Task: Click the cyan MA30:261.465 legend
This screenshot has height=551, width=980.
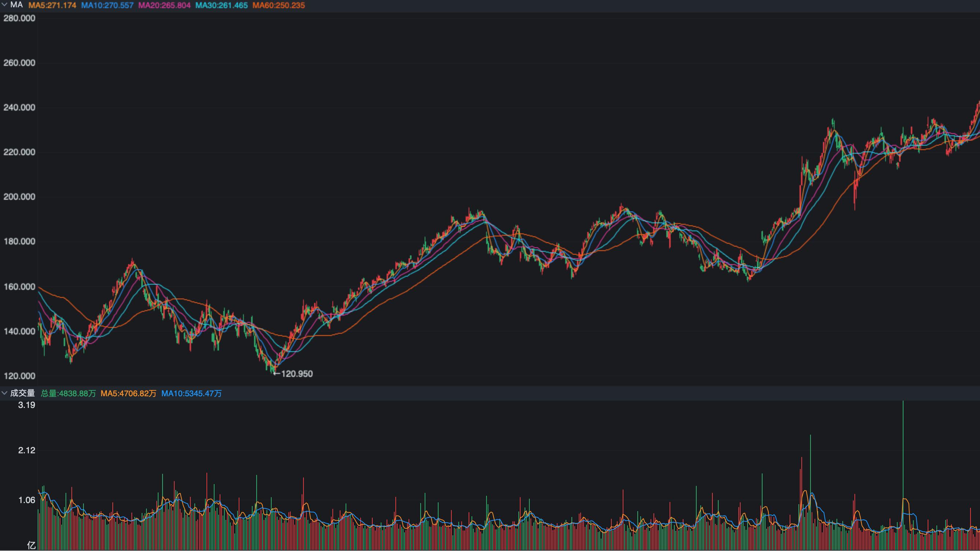Action: pos(221,5)
